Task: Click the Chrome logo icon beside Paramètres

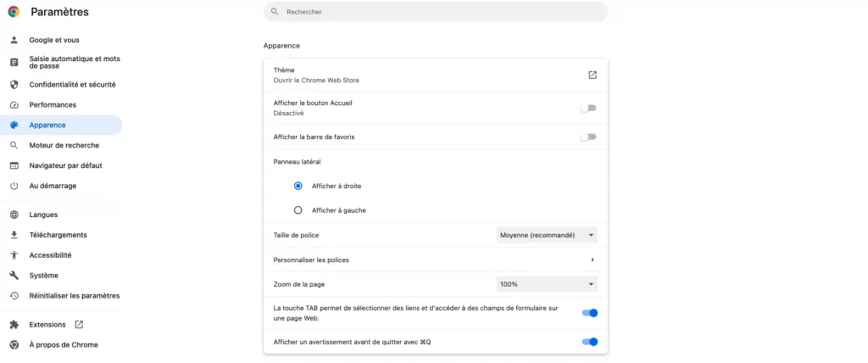Action: tap(14, 12)
